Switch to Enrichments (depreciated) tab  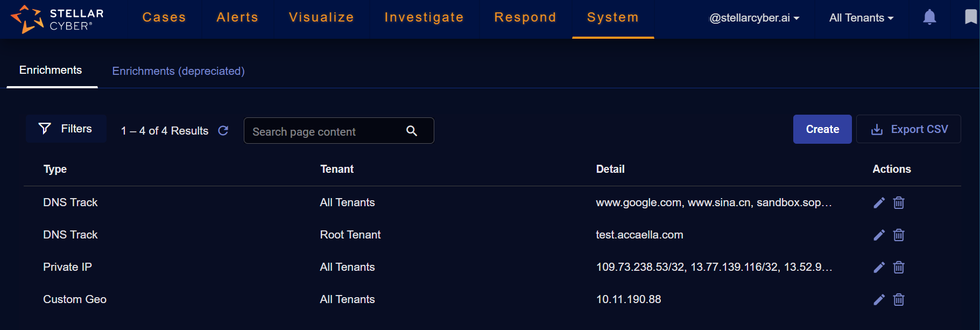click(x=178, y=71)
